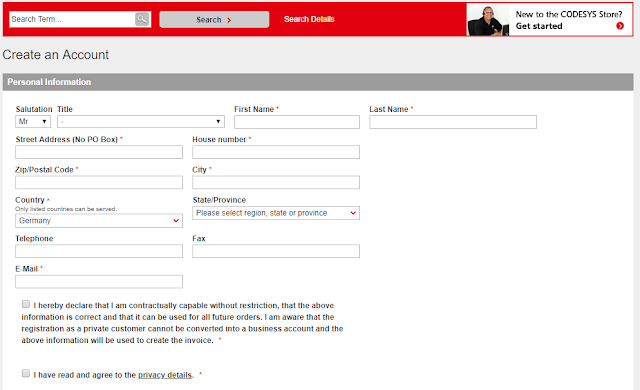Click the Get started banner text
Viewport: 640px width, 390px height.
(x=539, y=26)
